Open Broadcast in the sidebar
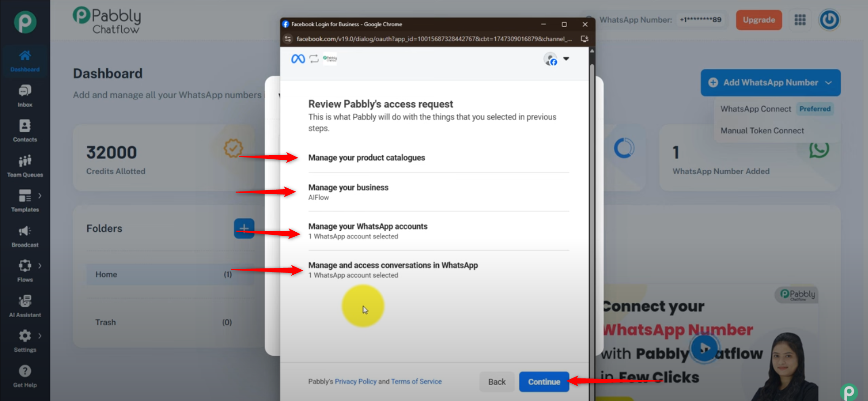Viewport: 868px width, 401px height. tap(25, 236)
